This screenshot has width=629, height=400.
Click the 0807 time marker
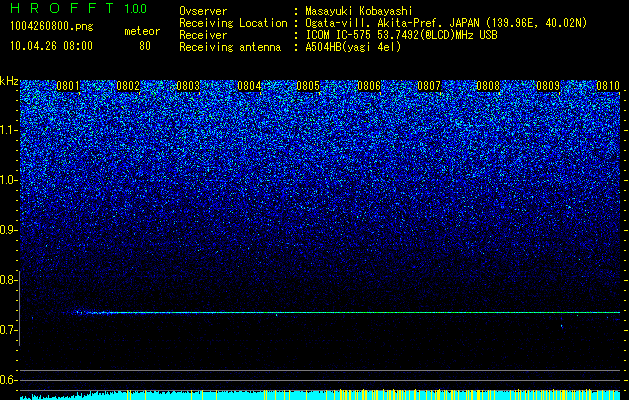[x=429, y=86]
